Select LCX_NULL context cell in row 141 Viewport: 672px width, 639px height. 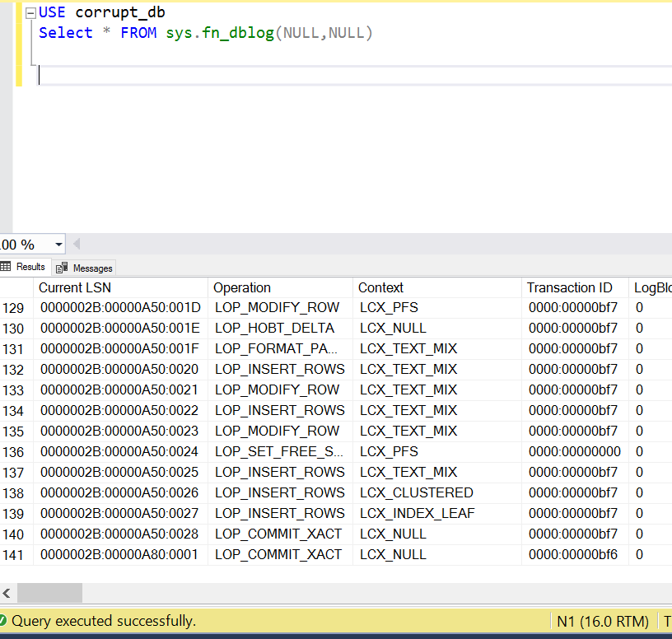click(437, 554)
